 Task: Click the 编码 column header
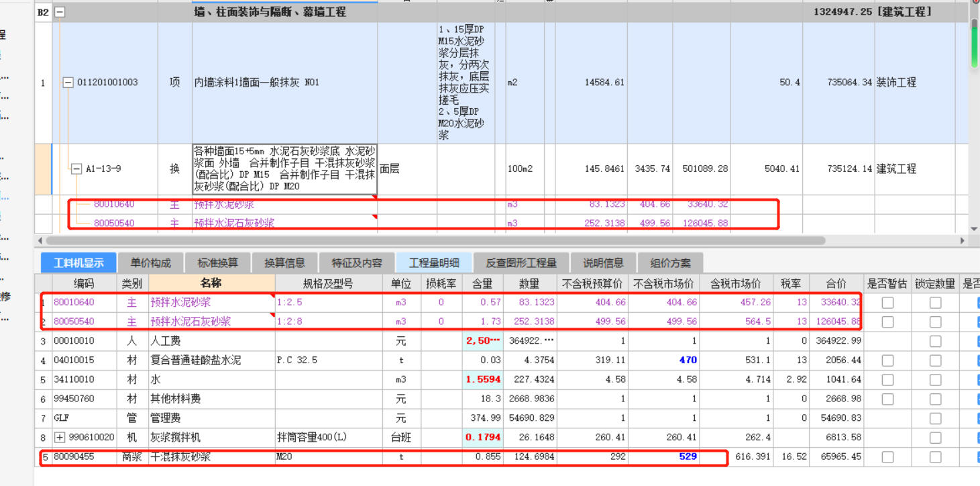(x=84, y=284)
